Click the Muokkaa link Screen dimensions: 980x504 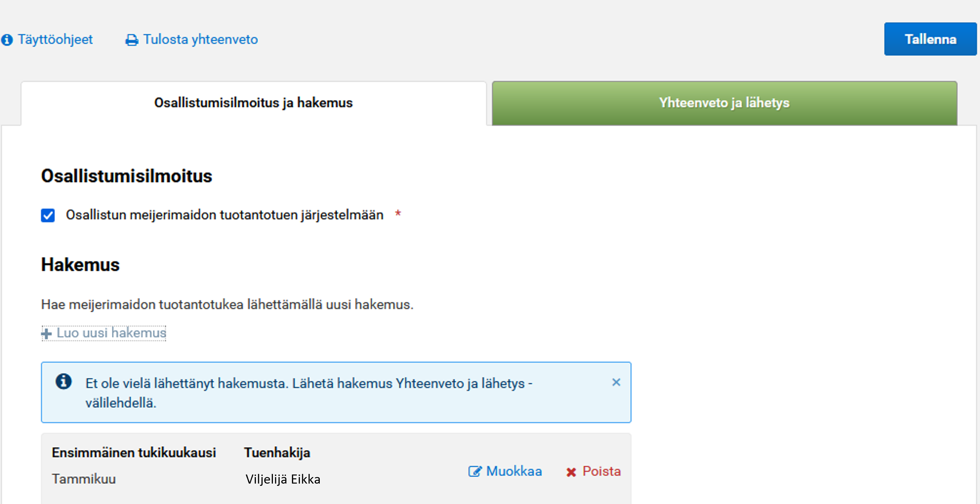click(514, 471)
